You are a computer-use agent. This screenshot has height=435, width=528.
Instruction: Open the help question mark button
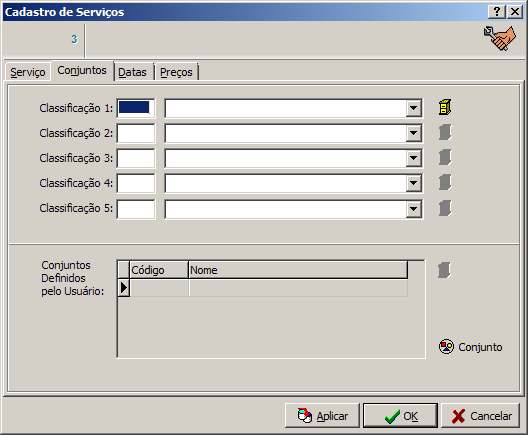tap(497, 12)
